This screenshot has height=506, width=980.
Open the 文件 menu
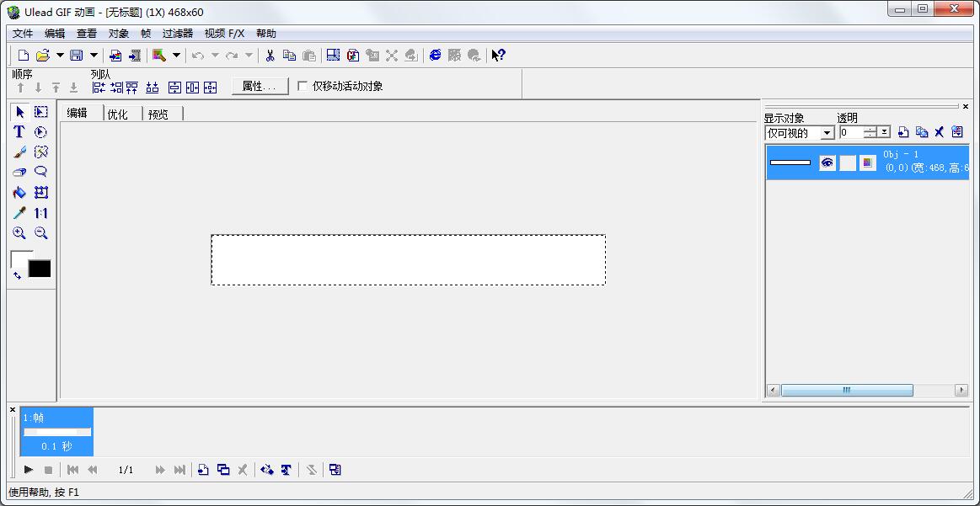tap(23, 34)
